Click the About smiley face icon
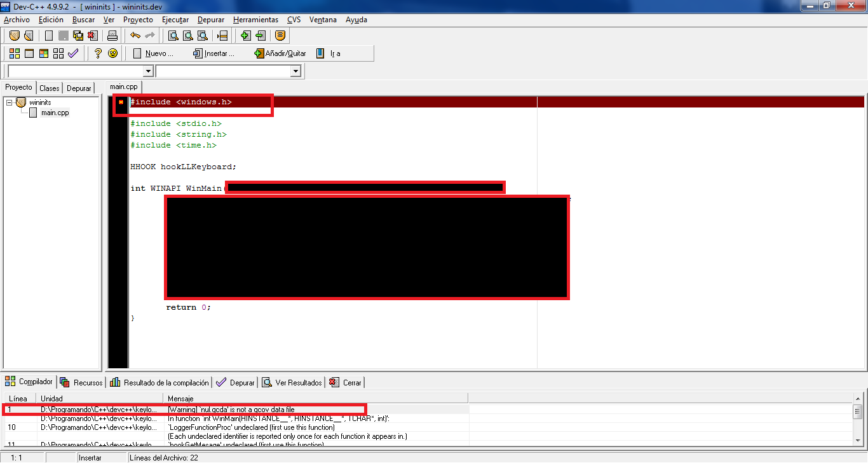868x463 pixels. point(112,53)
